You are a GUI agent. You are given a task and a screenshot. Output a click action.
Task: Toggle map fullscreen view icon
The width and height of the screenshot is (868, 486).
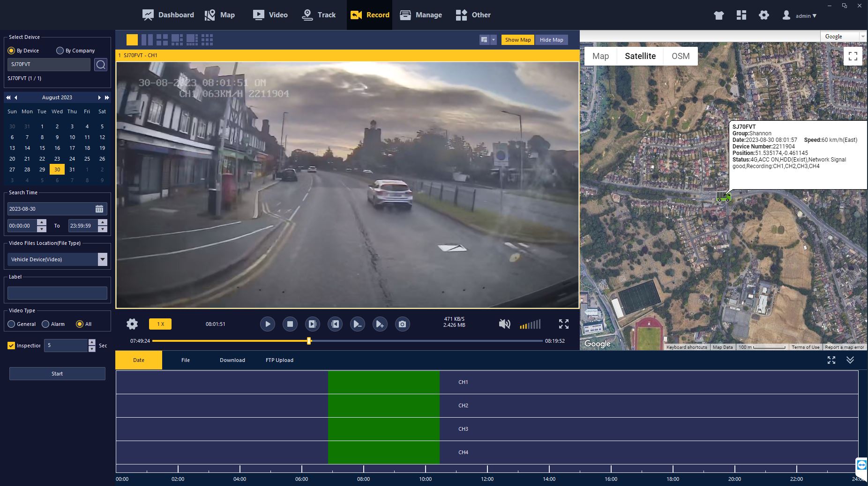[x=853, y=56]
